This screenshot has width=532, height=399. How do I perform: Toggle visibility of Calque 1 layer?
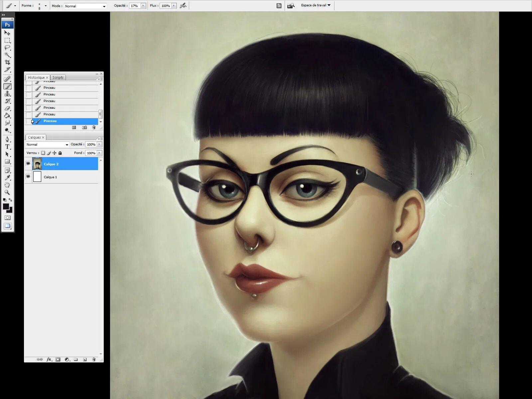coord(28,177)
